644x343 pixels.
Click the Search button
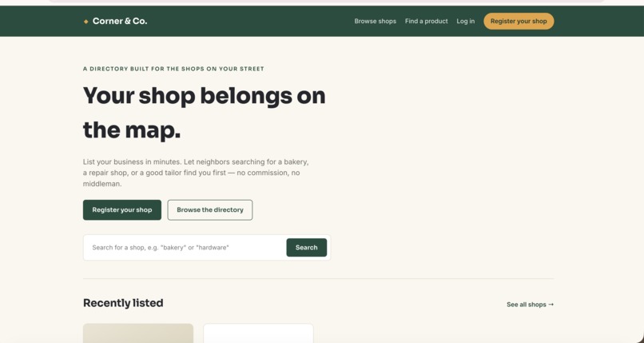pyautogui.click(x=306, y=247)
